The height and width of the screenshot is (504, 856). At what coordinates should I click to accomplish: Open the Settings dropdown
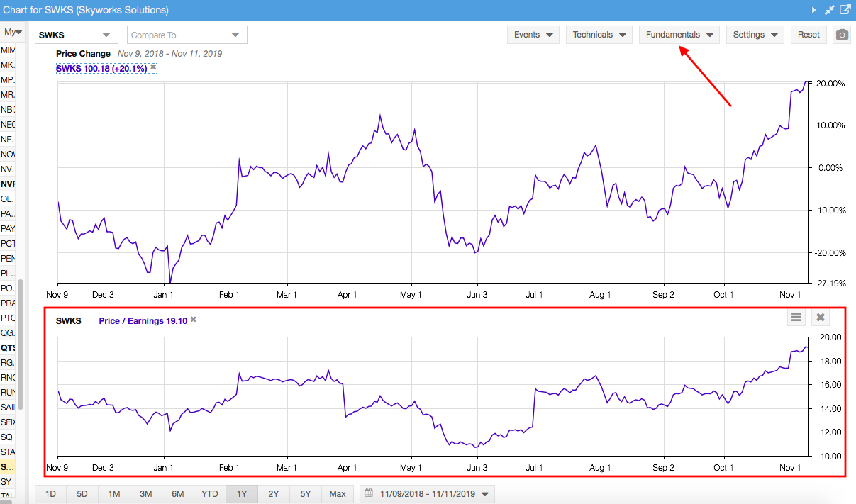tap(755, 35)
